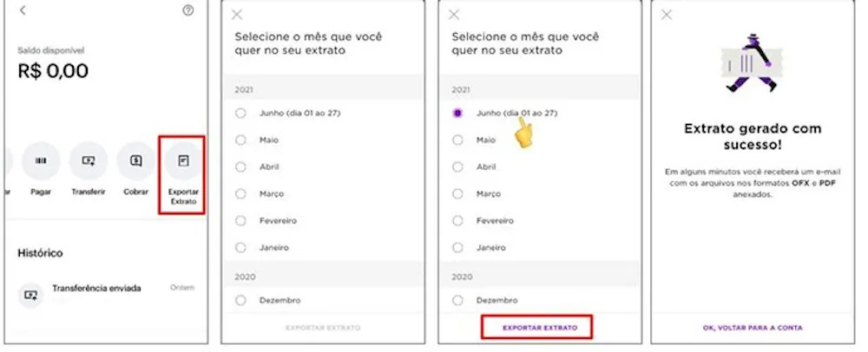868x352 pixels.
Task: Select Dezembro 2020 in second panel
Action: pos(240,301)
